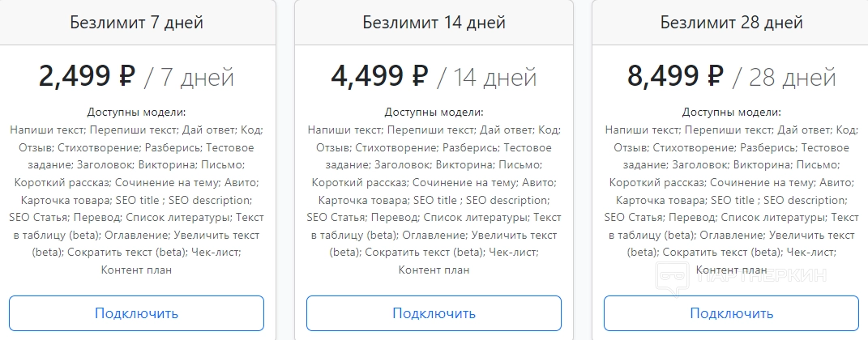
Task: Click "Доступны модели:" in the 28-day card
Action: click(731, 112)
